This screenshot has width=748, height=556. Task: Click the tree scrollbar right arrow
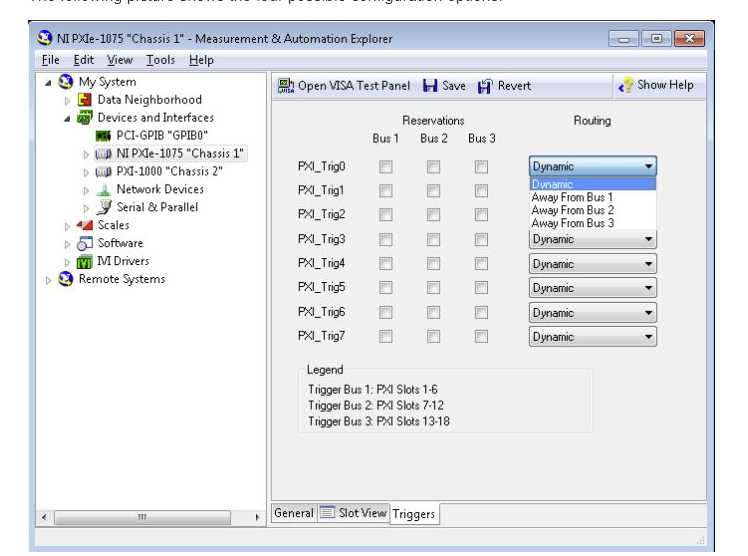258,517
